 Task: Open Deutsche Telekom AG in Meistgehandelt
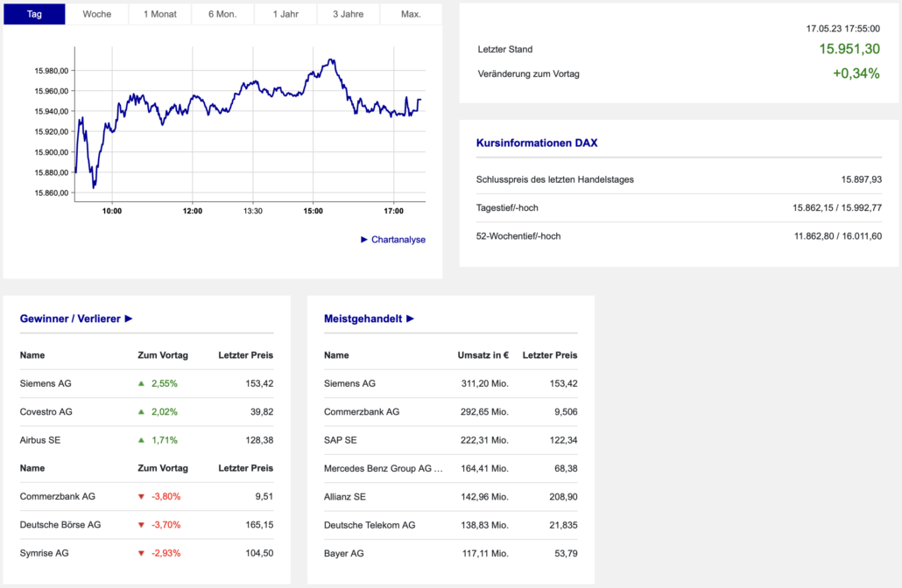coord(370,525)
